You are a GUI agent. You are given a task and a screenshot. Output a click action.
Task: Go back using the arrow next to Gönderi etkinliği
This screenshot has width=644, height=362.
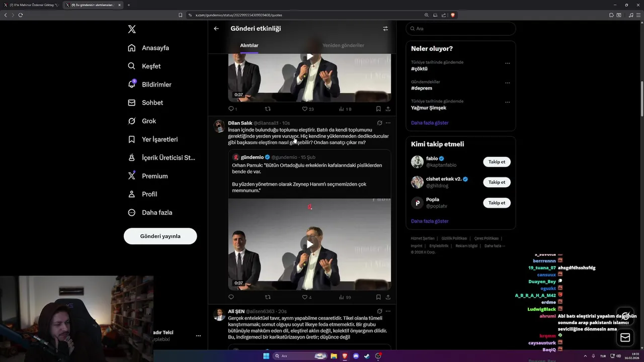tap(216, 29)
